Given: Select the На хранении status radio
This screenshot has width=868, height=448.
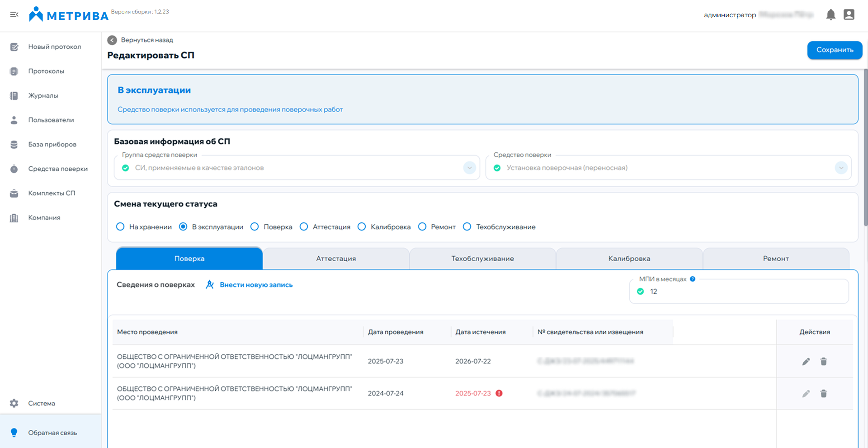Looking at the screenshot, I should 120,227.
